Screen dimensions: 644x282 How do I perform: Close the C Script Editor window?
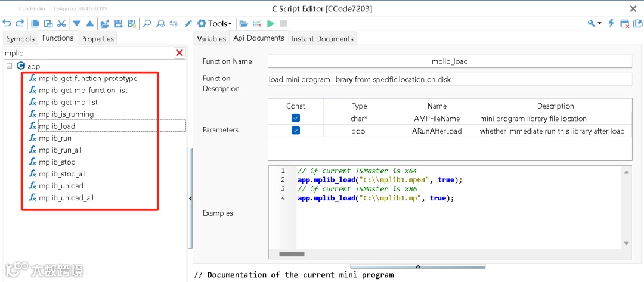pos(634,8)
